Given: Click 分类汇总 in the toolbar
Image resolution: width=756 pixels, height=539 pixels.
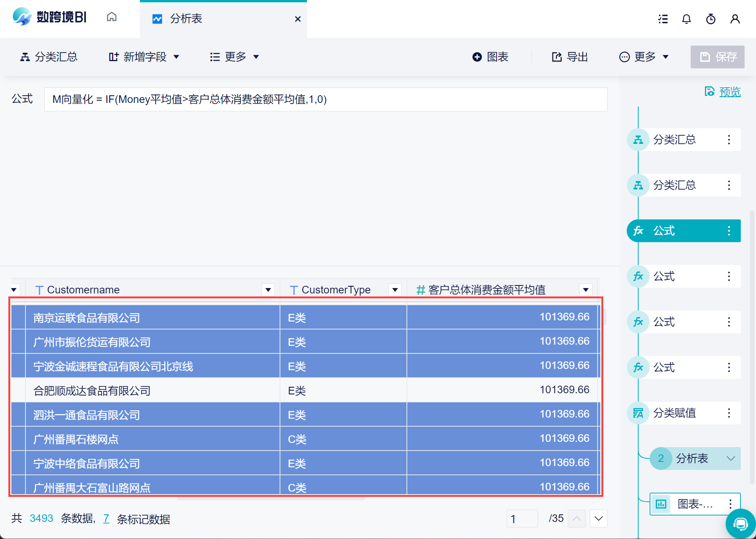Looking at the screenshot, I should (49, 57).
